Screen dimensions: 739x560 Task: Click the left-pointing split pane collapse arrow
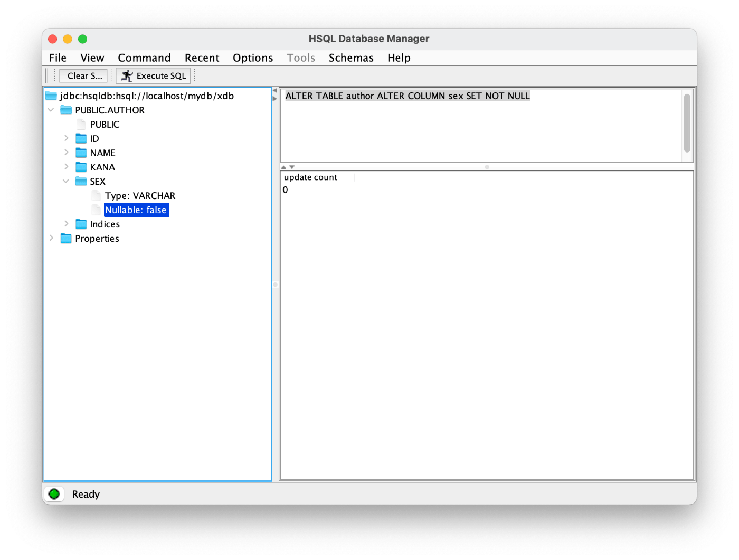(x=274, y=91)
